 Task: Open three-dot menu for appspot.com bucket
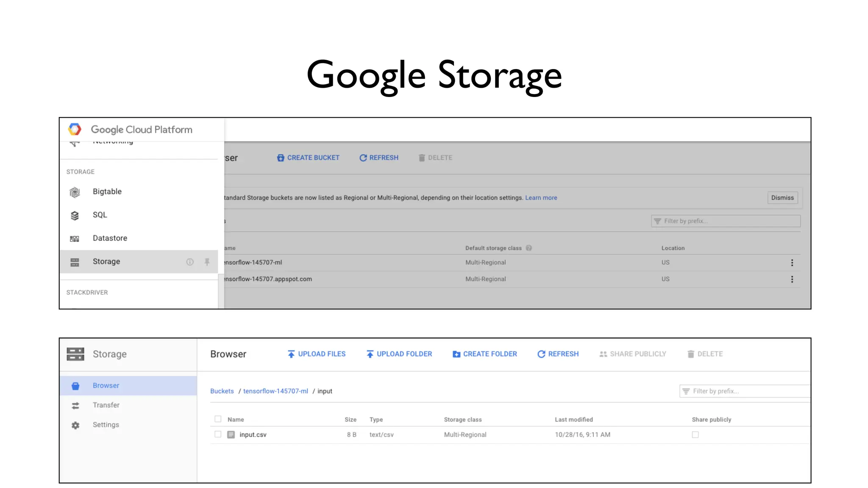tap(792, 279)
